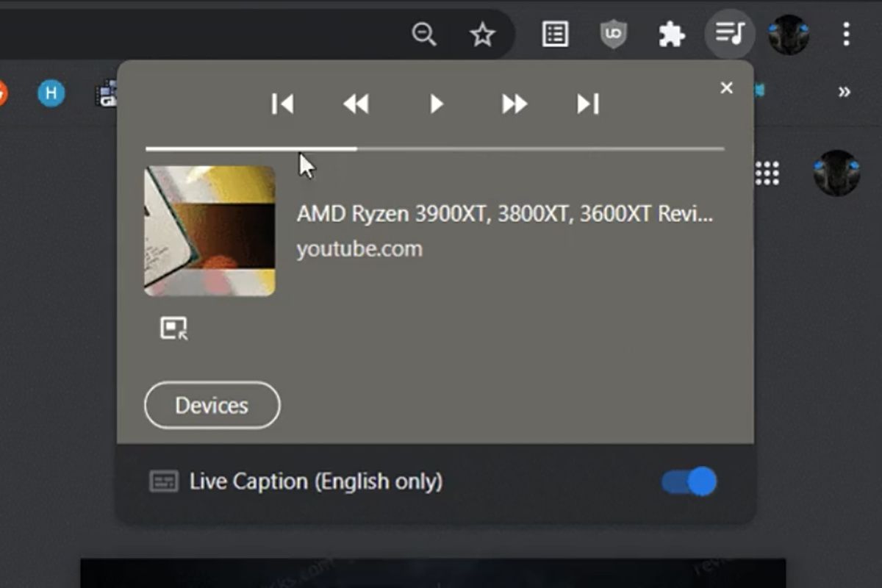Click the zoom magnifier in address bar
Screen dimensions: 882x588
coord(424,34)
